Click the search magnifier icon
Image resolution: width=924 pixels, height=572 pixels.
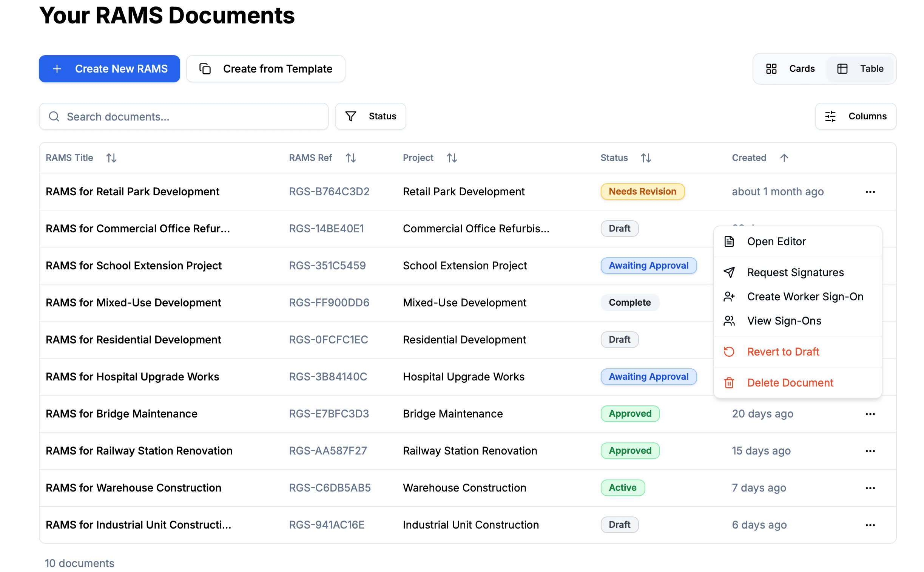coord(54,116)
